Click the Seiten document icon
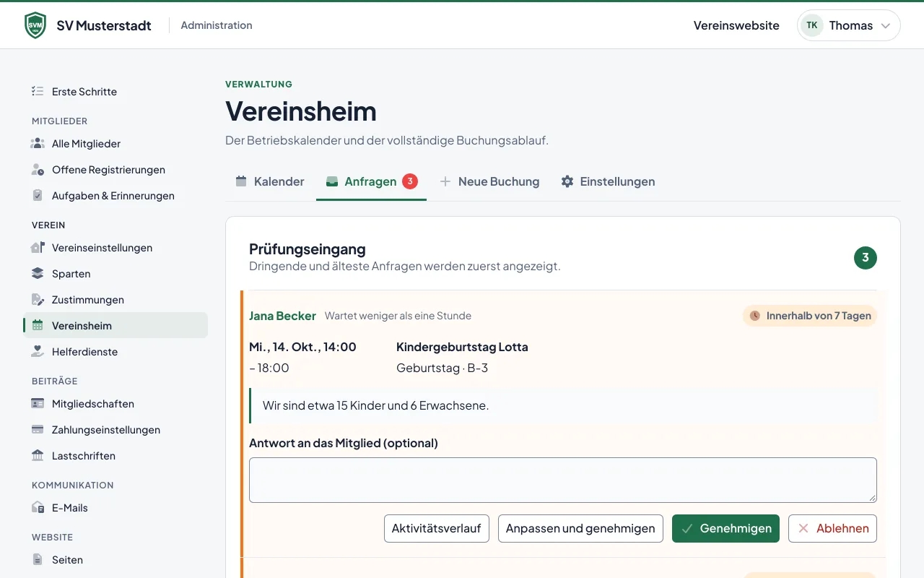This screenshot has height=578, width=924. (x=38, y=560)
